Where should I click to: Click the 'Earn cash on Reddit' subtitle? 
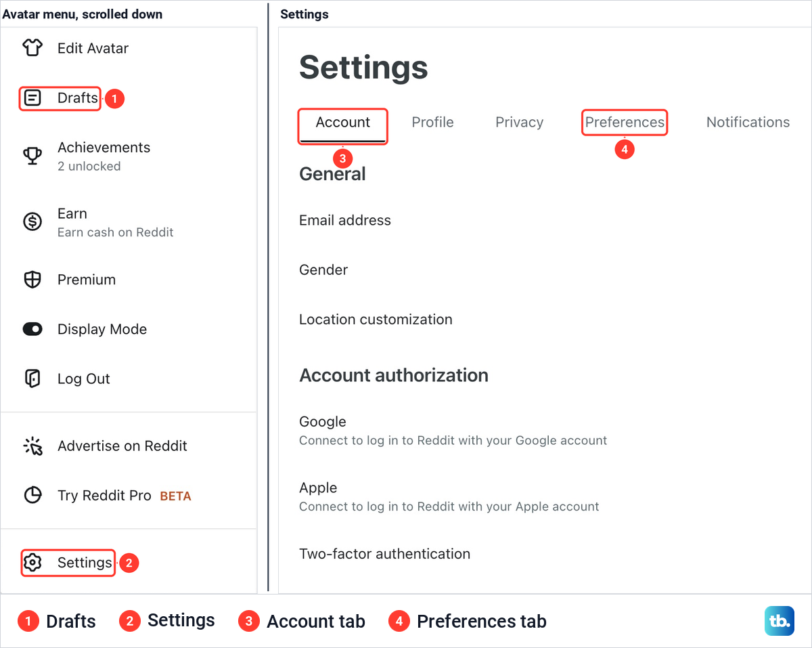116,232
